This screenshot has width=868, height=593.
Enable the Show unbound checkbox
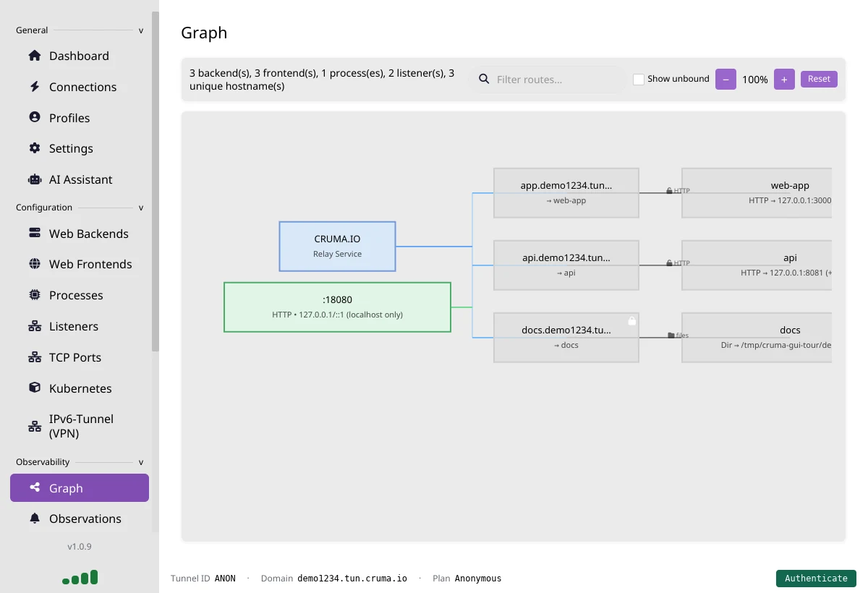point(639,80)
